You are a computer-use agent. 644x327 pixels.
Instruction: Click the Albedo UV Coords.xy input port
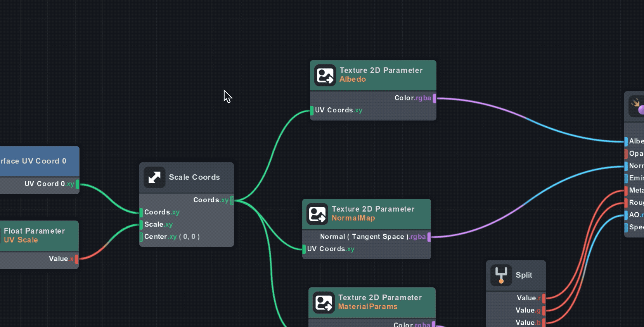312,110
